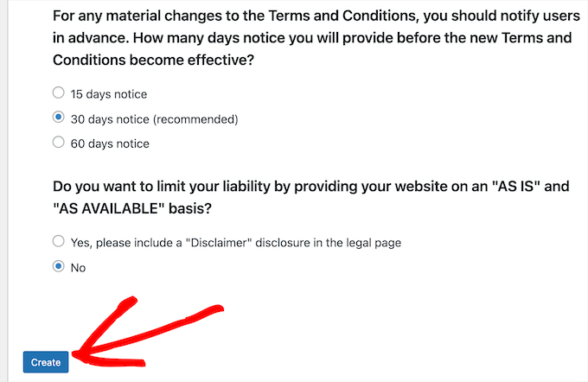The image size is (588, 382).
Task: Click the 'No' label text
Action: pos(78,268)
